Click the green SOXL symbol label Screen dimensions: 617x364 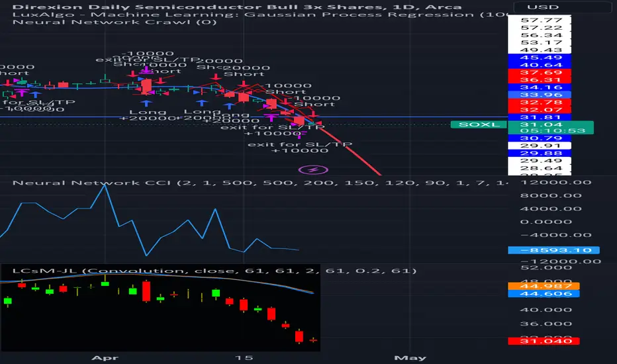pos(479,124)
